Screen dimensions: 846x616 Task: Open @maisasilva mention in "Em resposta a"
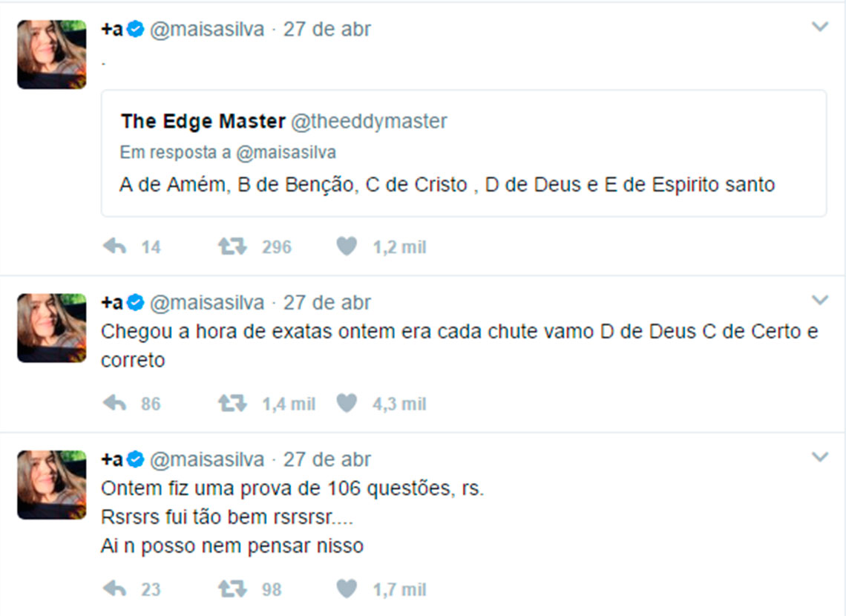click(286, 153)
